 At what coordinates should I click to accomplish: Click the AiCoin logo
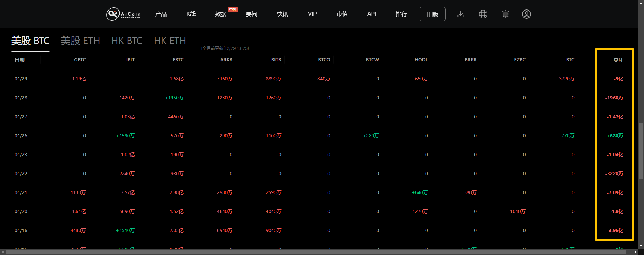(123, 14)
